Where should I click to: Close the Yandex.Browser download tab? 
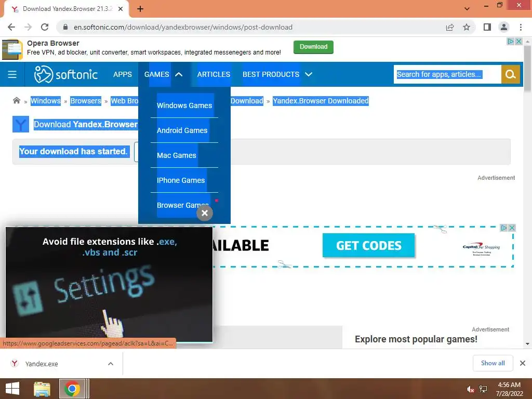click(121, 9)
